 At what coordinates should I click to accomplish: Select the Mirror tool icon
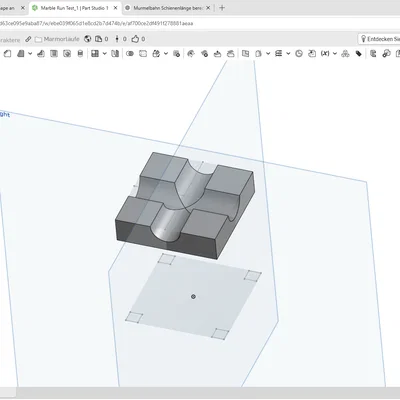pos(115,53)
